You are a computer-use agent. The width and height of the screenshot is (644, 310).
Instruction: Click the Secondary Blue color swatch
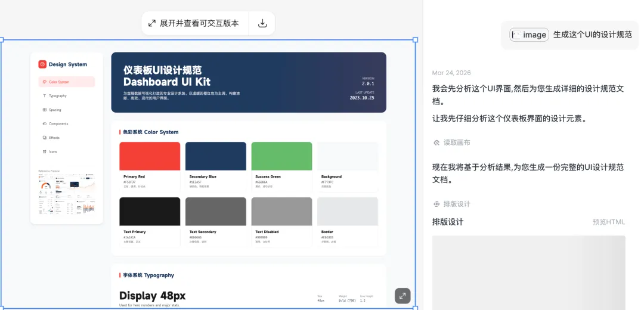(216, 156)
